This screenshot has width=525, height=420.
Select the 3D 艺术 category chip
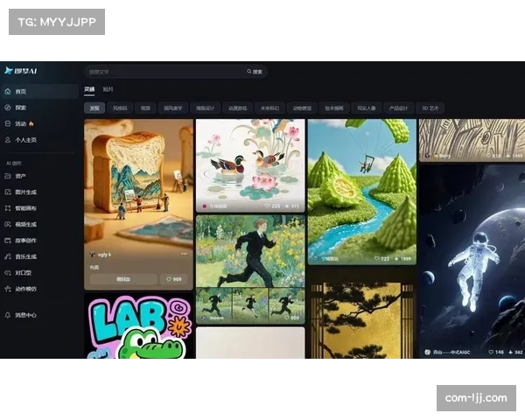pyautogui.click(x=430, y=108)
